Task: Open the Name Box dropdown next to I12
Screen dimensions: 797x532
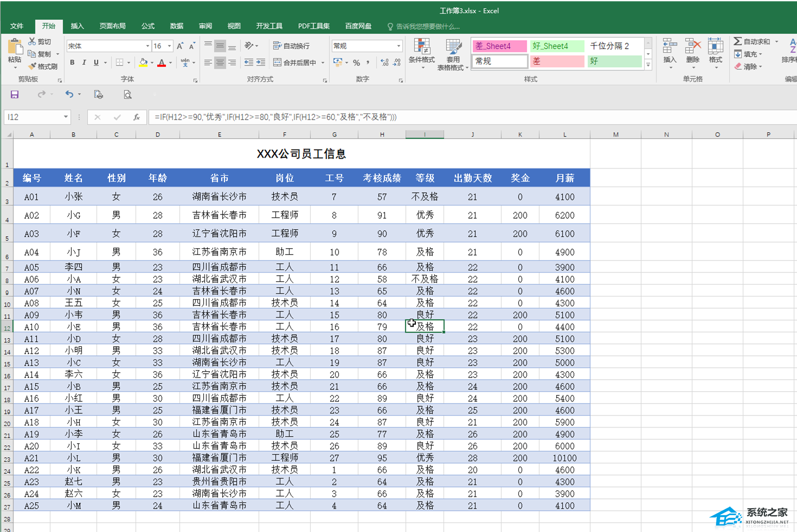Action: coord(66,117)
